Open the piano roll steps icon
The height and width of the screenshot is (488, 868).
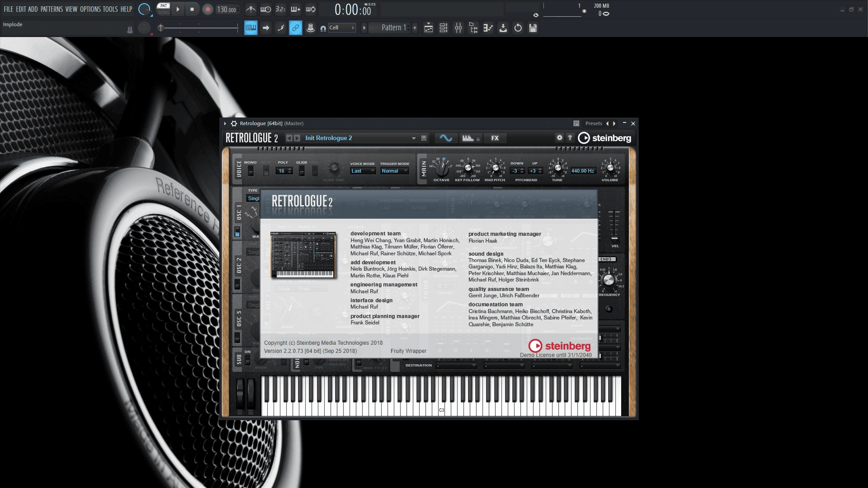[488, 28]
